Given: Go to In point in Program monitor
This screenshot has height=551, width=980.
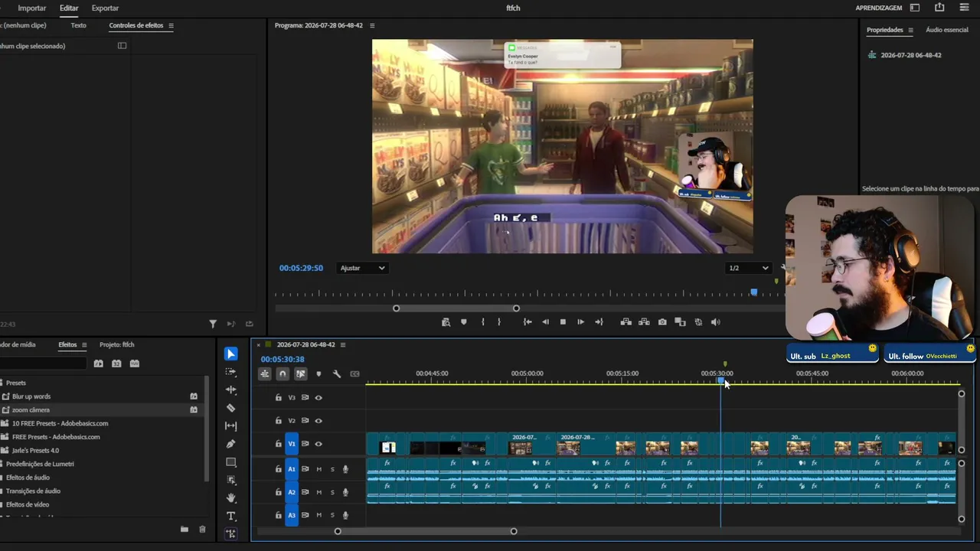Looking at the screenshot, I should pos(528,322).
